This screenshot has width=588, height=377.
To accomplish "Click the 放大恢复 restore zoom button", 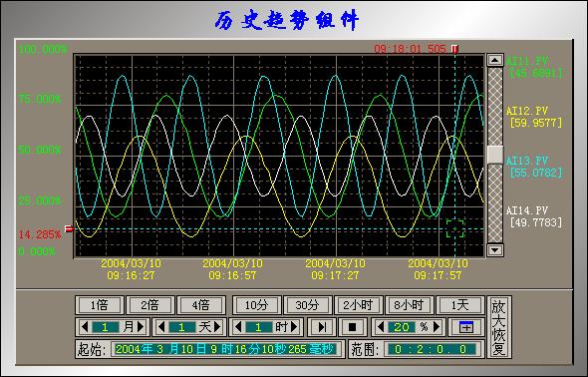I will click(498, 327).
